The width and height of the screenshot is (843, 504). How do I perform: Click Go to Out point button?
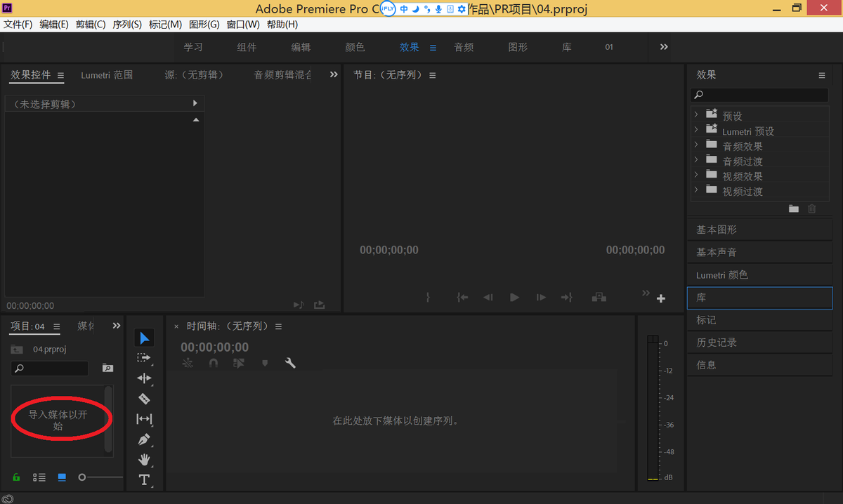(567, 298)
